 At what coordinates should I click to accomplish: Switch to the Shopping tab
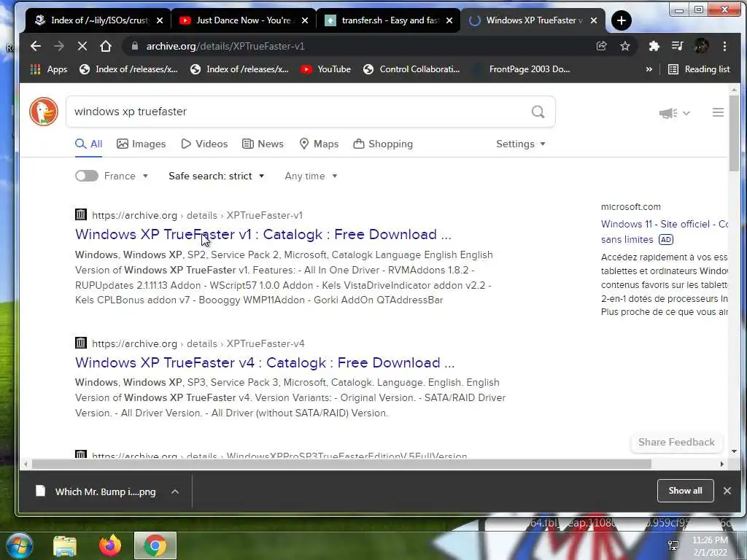coord(383,144)
